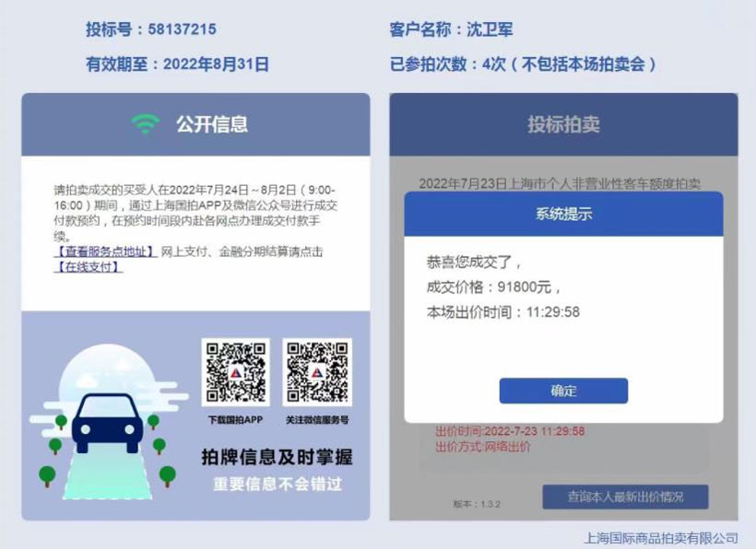Open the 在线支付 link
The width and height of the screenshot is (756, 549).
[89, 267]
